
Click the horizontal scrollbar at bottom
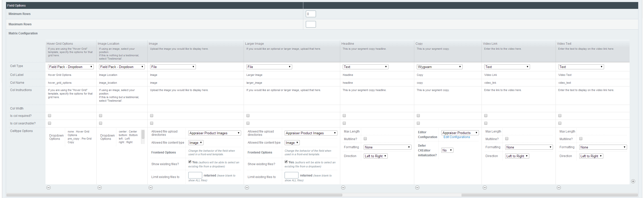coord(174,195)
